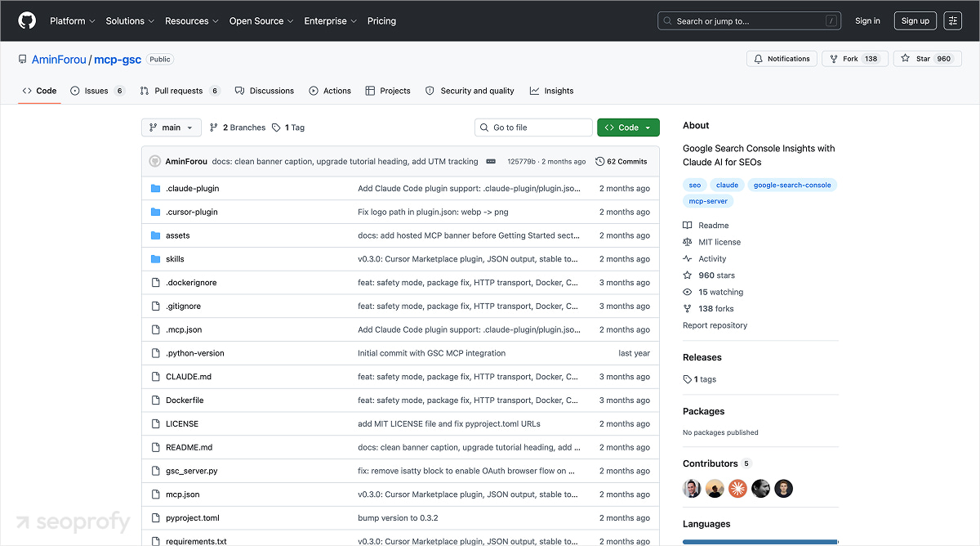
Task: Open the MIT license scale icon
Action: point(688,242)
